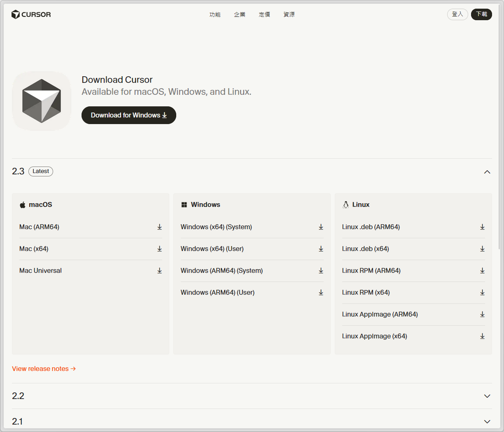
Task: Click the Apple icon beside macOS heading
Action: coord(22,204)
